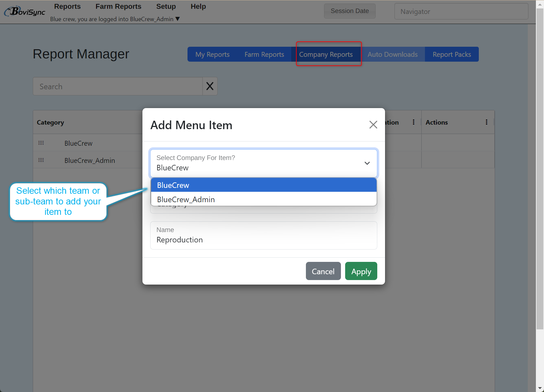The image size is (544, 392).
Task: Open the Setup menu
Action: [x=166, y=6]
